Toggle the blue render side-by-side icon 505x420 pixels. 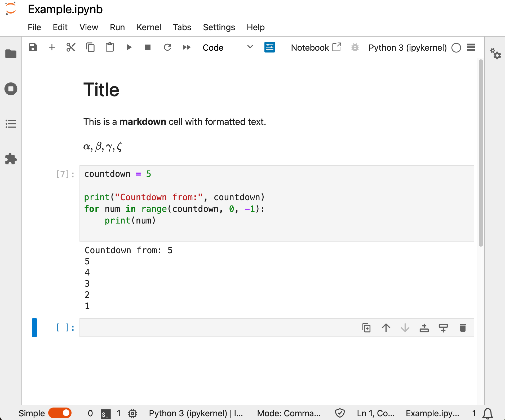tap(270, 47)
